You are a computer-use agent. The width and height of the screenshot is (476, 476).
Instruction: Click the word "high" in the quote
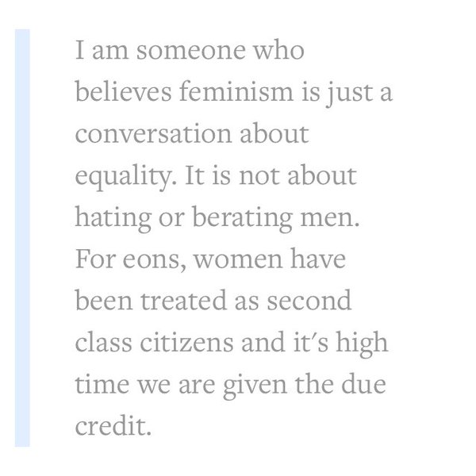coord(362,344)
